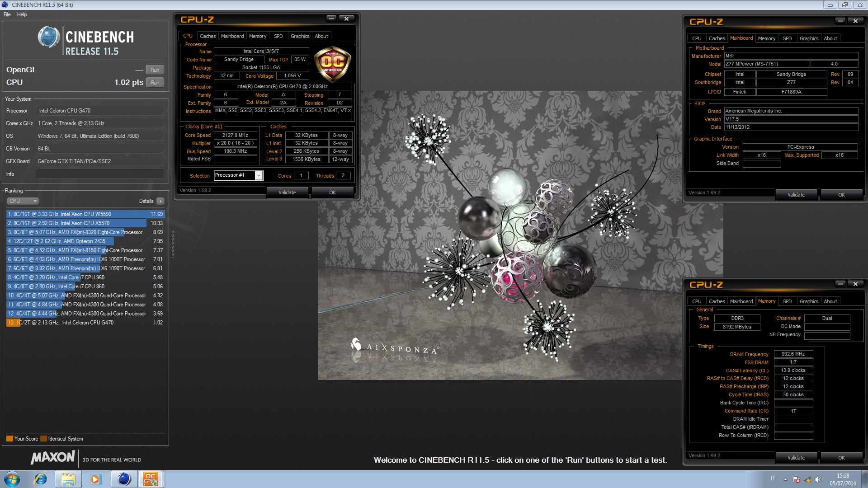Select SPD tab in Mainboard CPU-Z window
This screenshot has width=868, height=488.
(787, 38)
